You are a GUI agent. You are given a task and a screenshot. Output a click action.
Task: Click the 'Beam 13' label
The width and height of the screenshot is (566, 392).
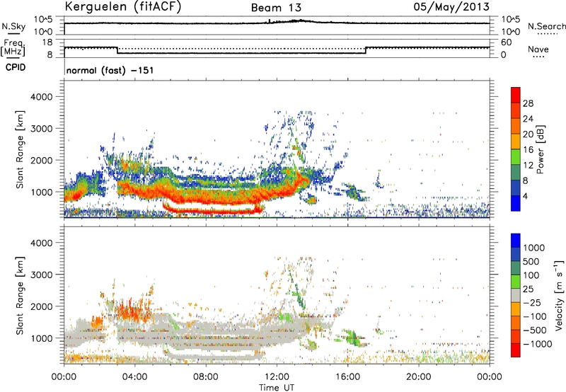[x=276, y=8]
